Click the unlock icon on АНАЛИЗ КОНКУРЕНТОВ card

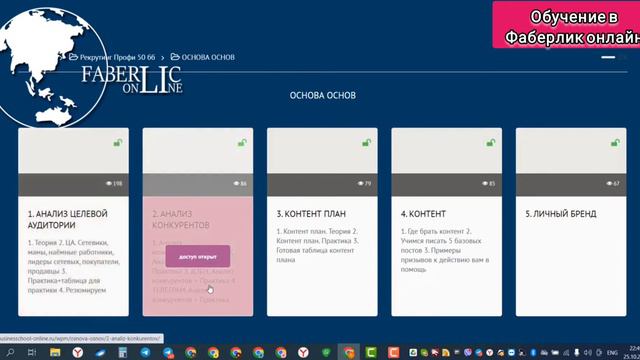point(242,142)
